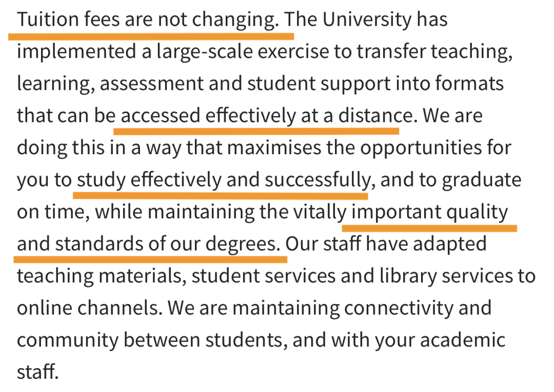
Task: Click the underlined text 'accessed effectively at a distance'
Action: 267,116
